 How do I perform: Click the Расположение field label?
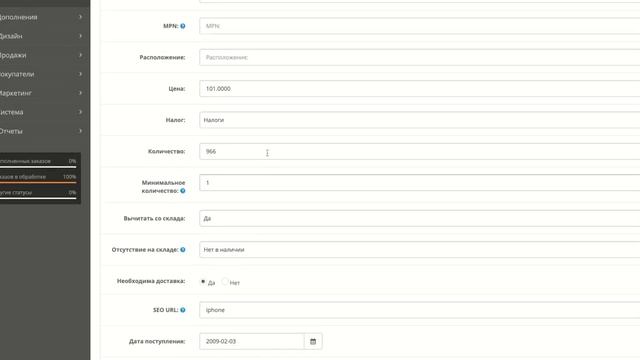(x=162, y=57)
